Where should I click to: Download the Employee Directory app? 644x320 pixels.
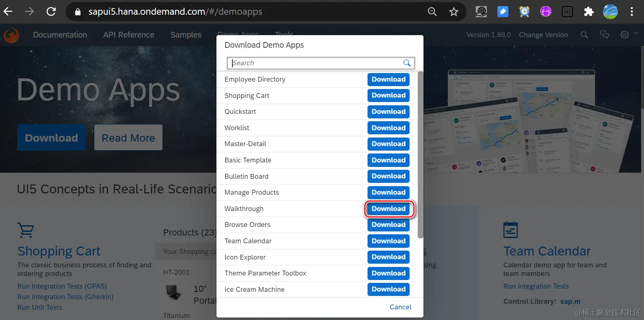(388, 79)
